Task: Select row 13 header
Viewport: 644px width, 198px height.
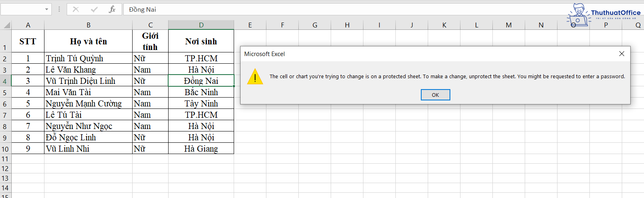Action: point(6,178)
